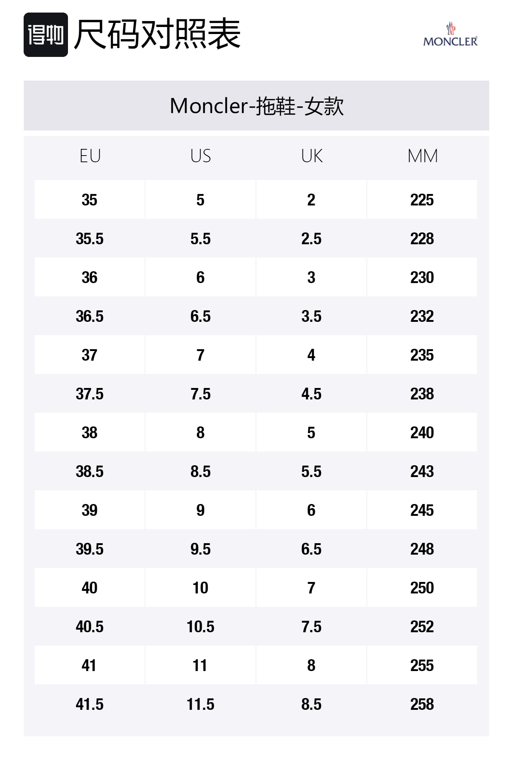Select the 240 MM length cell

tap(422, 433)
